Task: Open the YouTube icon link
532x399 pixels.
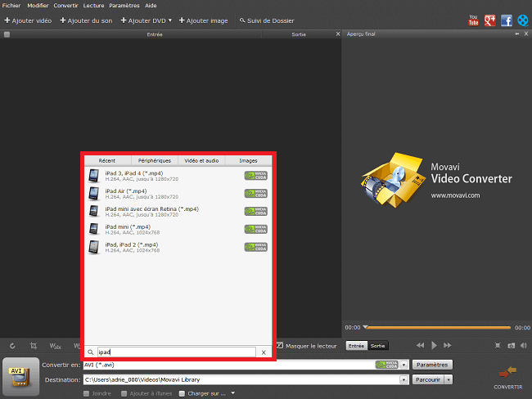Action: tap(473, 20)
